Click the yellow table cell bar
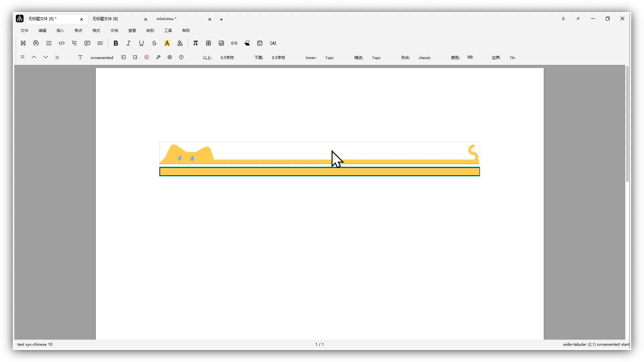 (x=319, y=172)
